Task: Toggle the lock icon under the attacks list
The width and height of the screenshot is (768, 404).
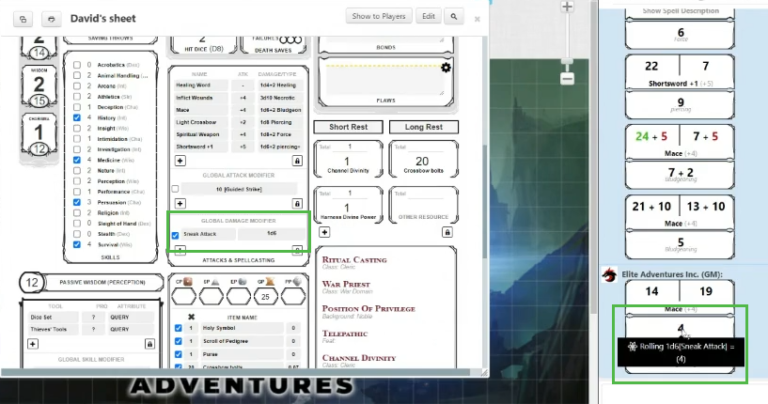Action: (x=297, y=161)
